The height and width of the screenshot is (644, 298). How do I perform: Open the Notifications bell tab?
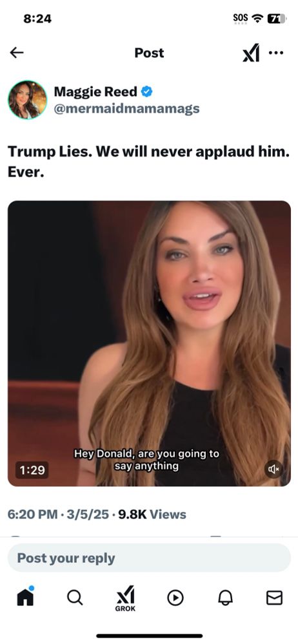tap(225, 598)
